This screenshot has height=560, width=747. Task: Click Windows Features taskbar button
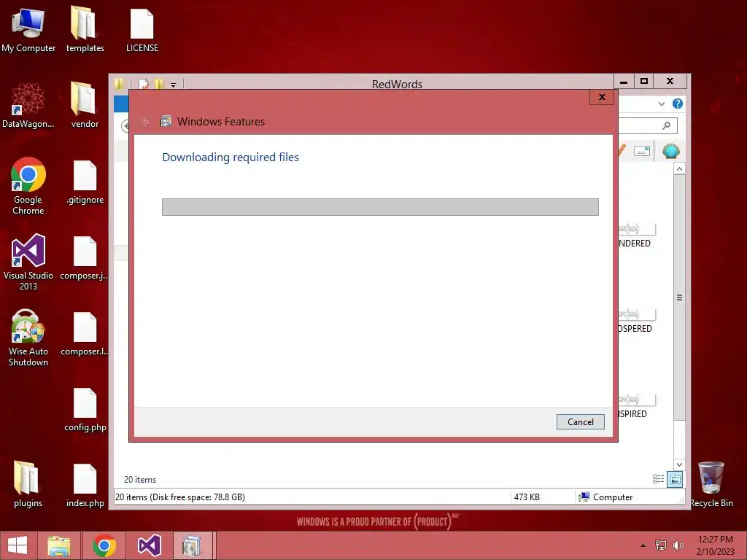pos(192,545)
